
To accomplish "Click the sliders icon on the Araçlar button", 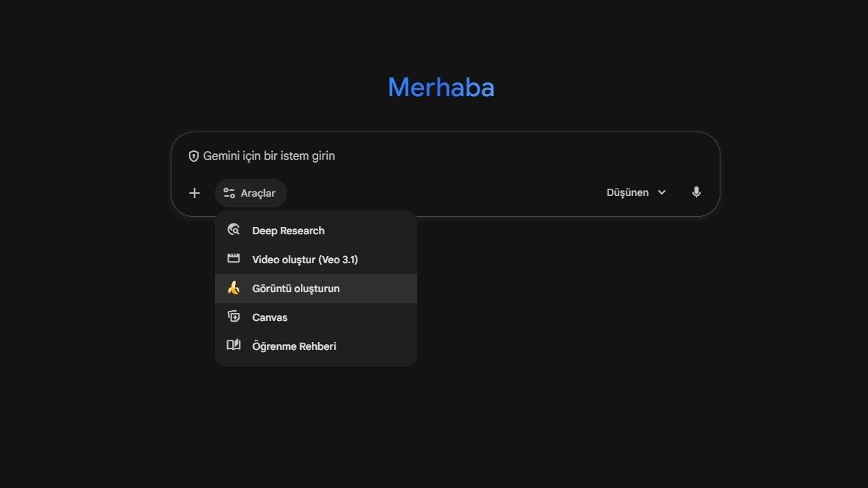I will click(229, 193).
